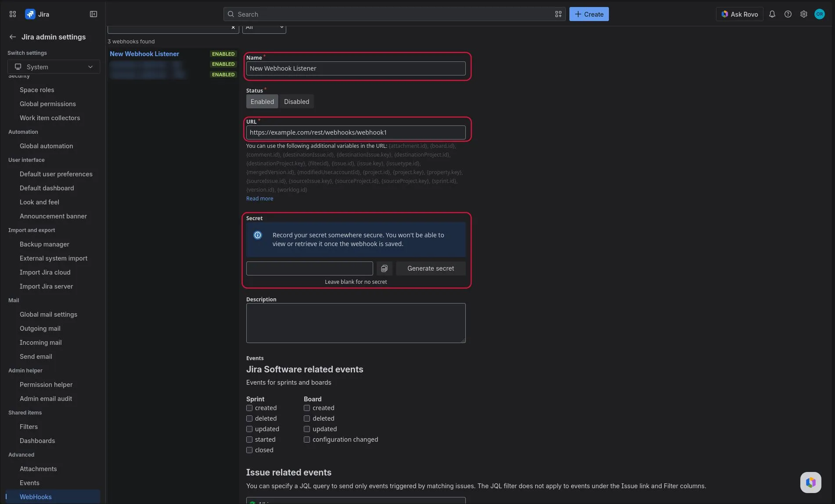Open the app switcher grid icon
Image resolution: width=835 pixels, height=504 pixels.
click(13, 14)
